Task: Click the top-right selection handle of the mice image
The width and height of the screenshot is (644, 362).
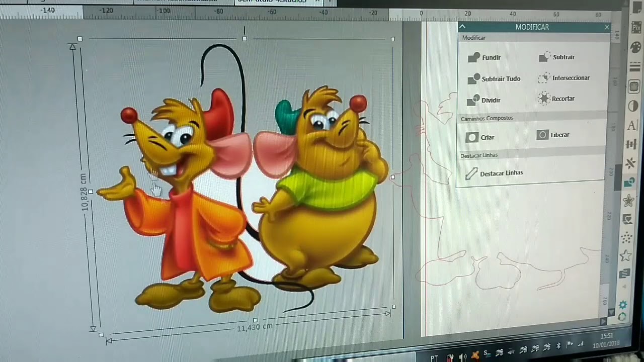Action: click(x=393, y=39)
